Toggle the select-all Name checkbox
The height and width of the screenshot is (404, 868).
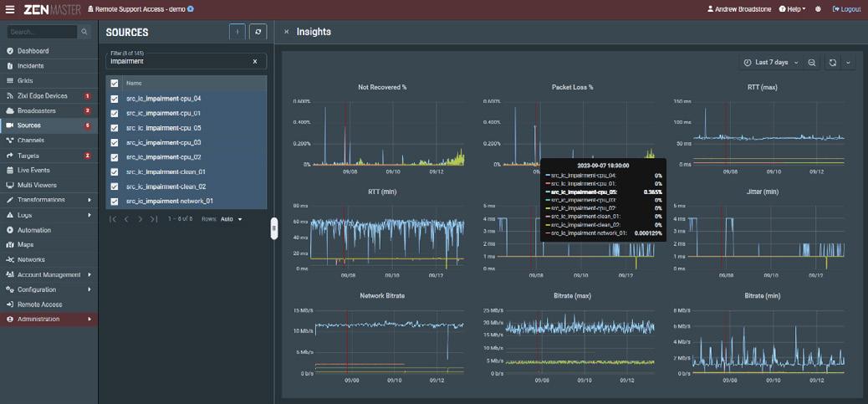point(115,83)
